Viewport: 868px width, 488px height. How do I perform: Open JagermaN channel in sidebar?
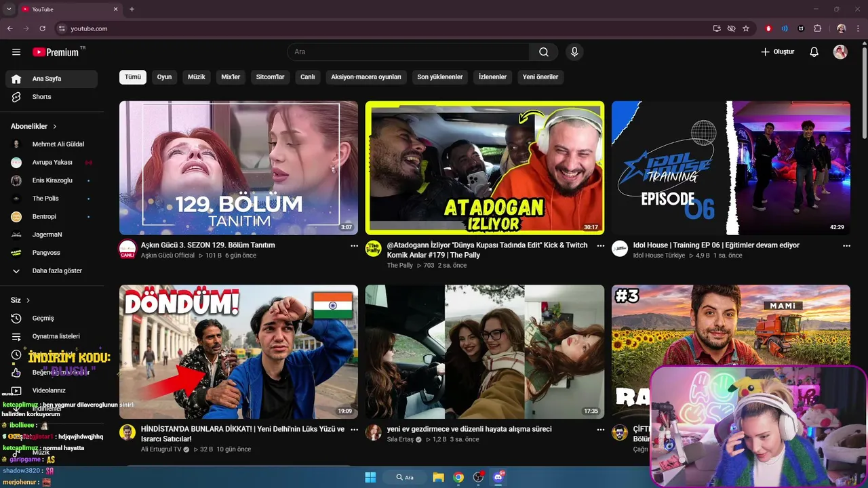52,235
